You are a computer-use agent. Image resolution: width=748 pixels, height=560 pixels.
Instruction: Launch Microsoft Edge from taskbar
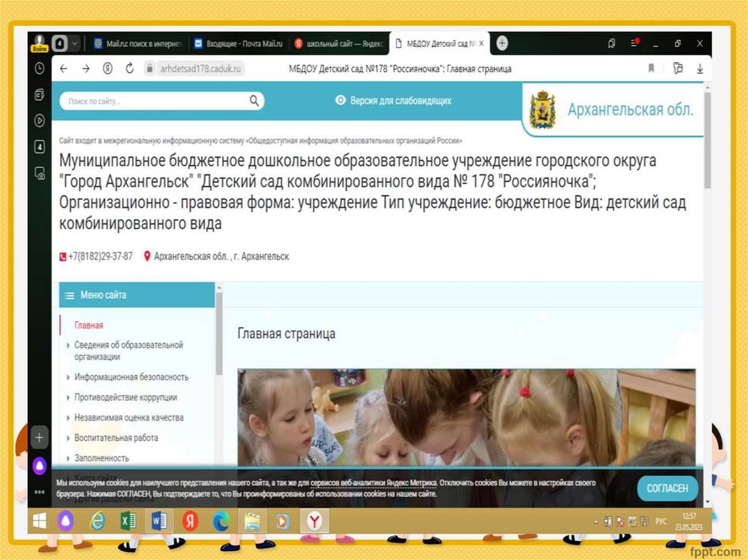[221, 521]
